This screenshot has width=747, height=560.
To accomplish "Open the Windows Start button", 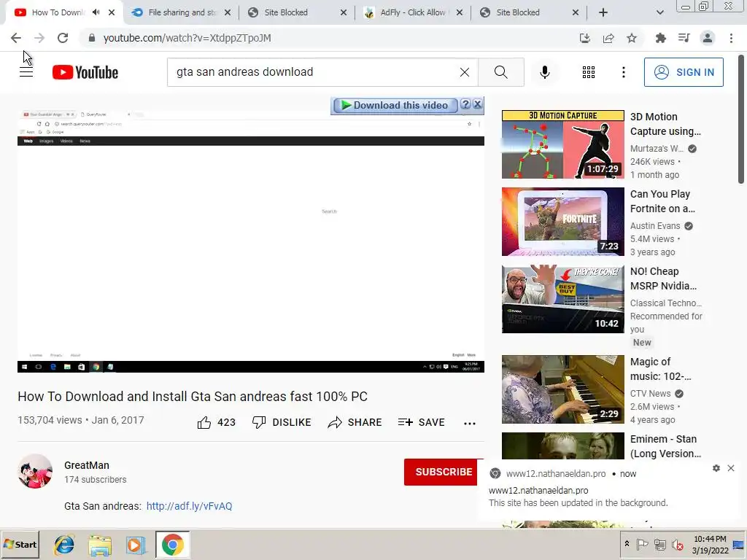I will click(20, 545).
